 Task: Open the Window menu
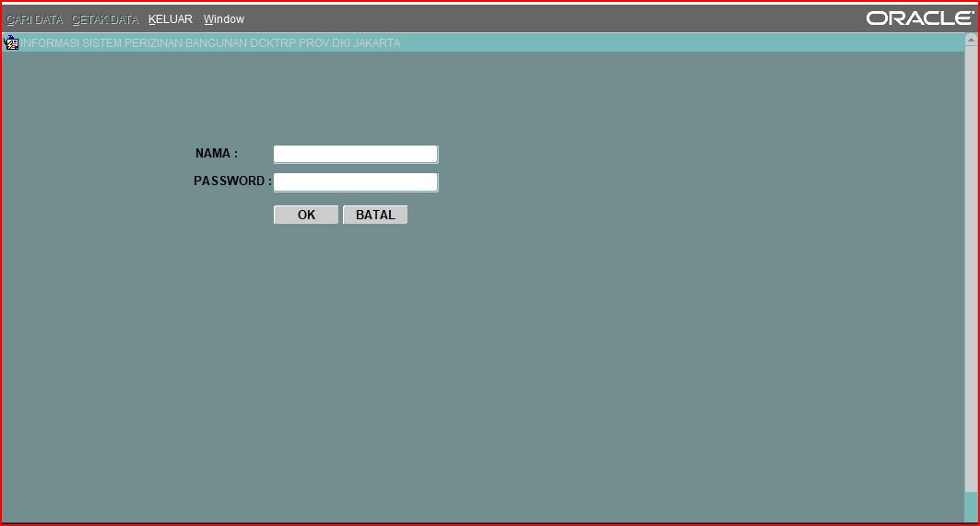[x=224, y=19]
